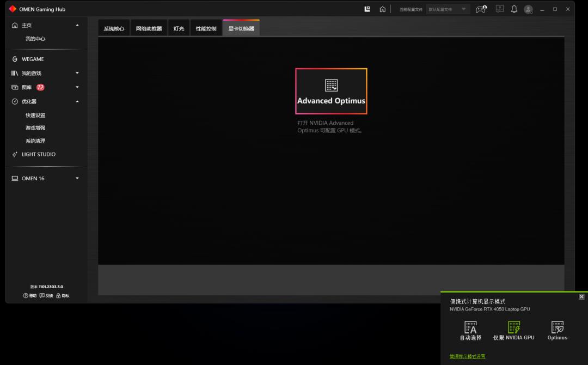Click the 72 badge on 图库

coord(40,87)
